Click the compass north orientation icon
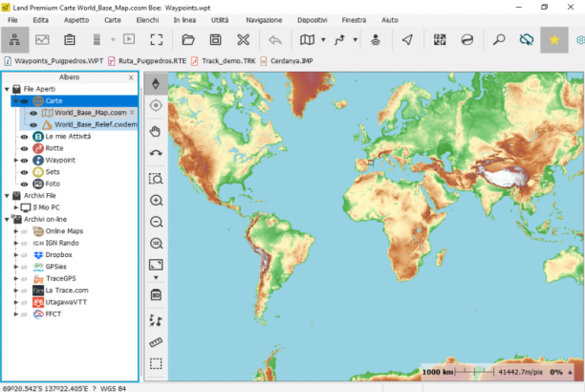Viewport: 585px width, 392px height. click(156, 83)
